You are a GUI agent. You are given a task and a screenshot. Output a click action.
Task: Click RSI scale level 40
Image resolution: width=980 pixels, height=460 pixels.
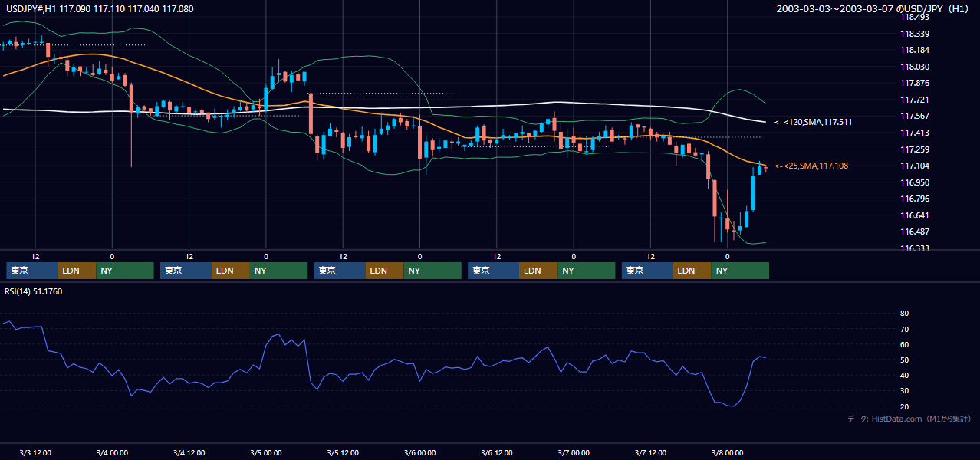(904, 375)
